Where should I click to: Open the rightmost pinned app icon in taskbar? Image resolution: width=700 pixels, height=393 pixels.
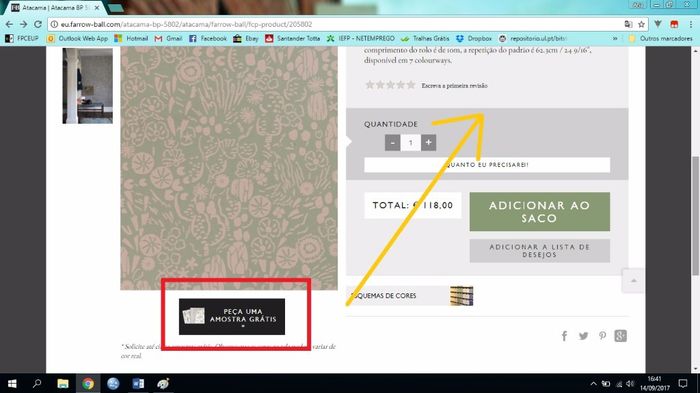[x=163, y=384]
